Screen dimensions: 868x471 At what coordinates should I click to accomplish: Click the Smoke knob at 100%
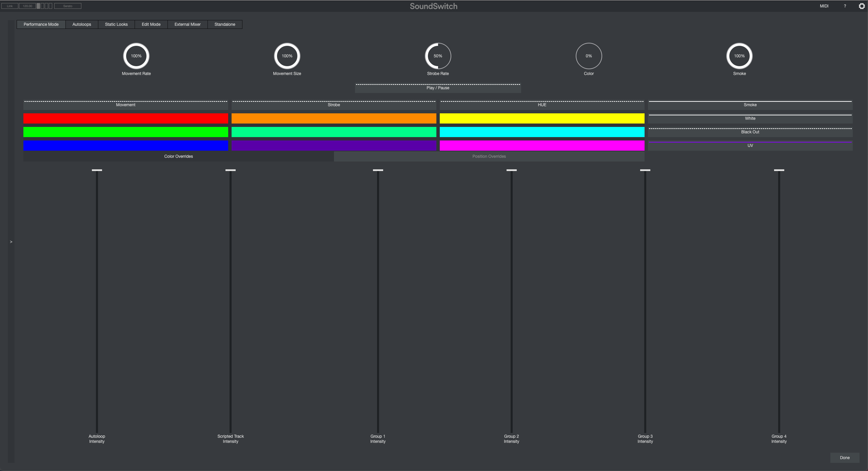click(739, 56)
